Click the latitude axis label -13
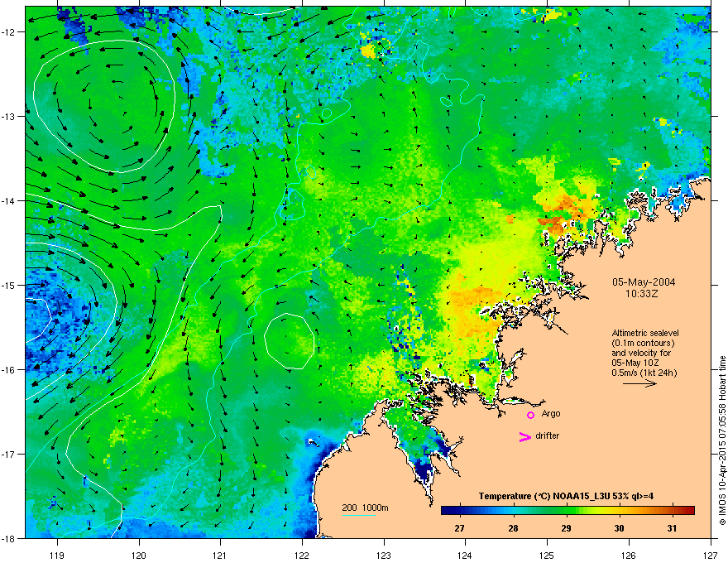 (x=9, y=116)
